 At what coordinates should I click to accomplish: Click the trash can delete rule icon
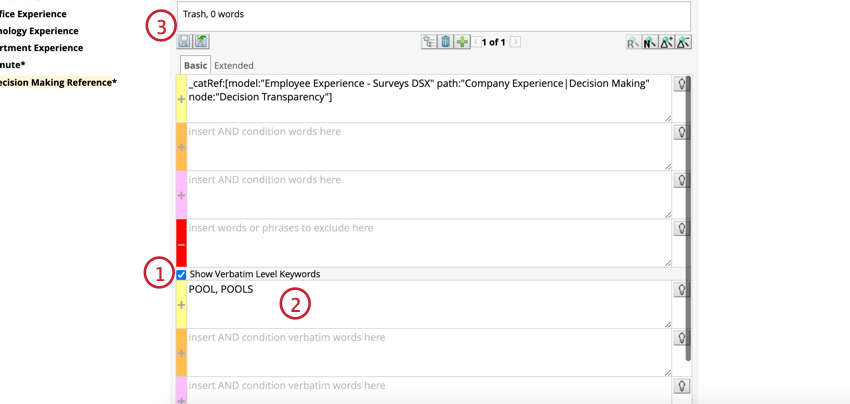pyautogui.click(x=446, y=42)
